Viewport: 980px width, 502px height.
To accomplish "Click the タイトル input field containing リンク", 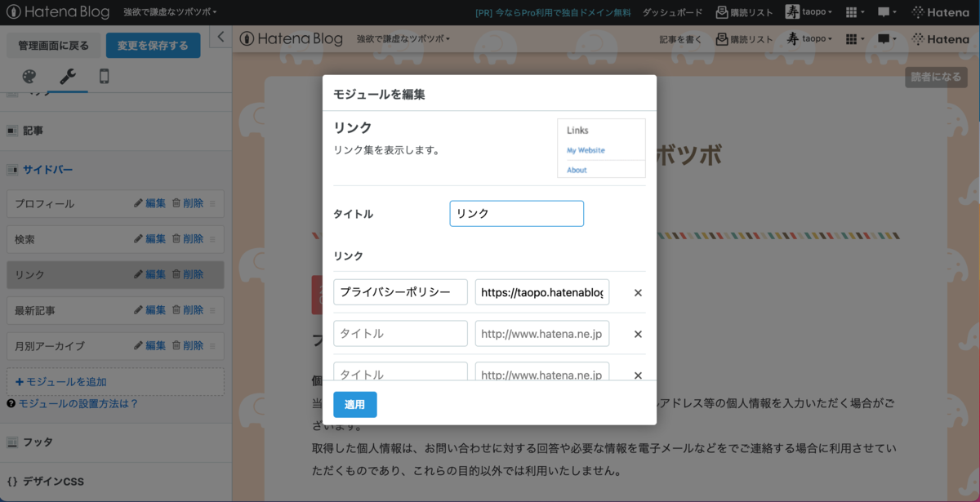I will pos(516,213).
